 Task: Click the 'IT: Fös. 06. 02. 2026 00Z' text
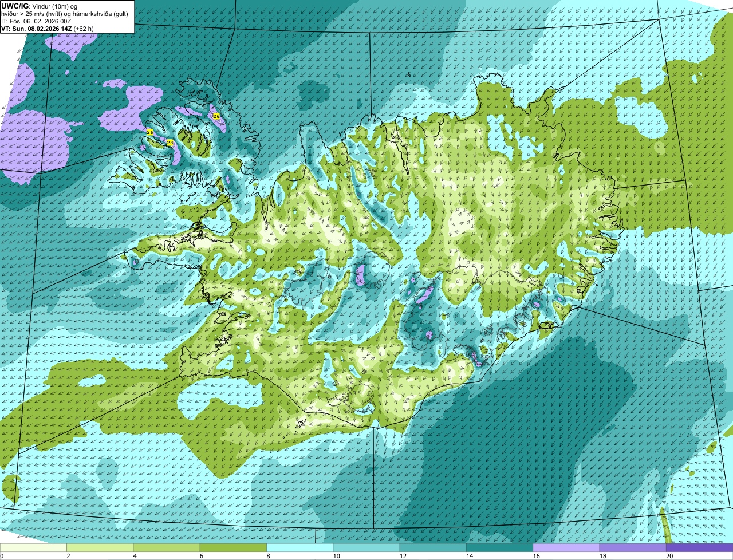[37, 21]
